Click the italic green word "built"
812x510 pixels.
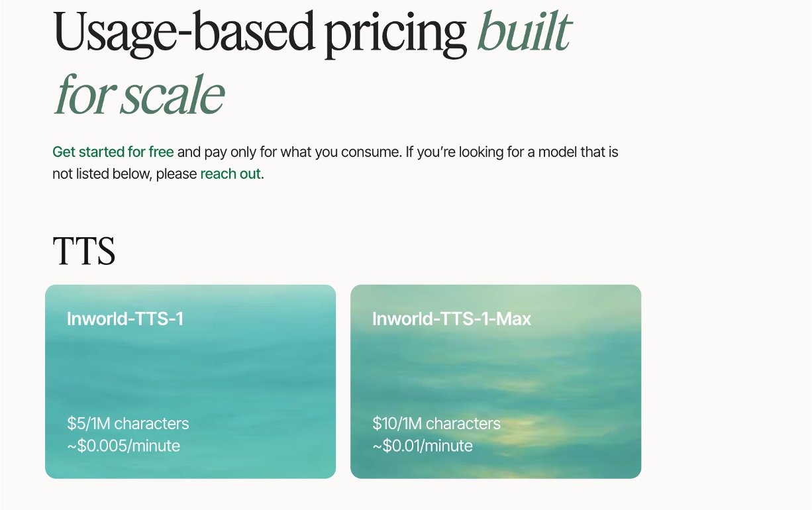click(x=523, y=32)
